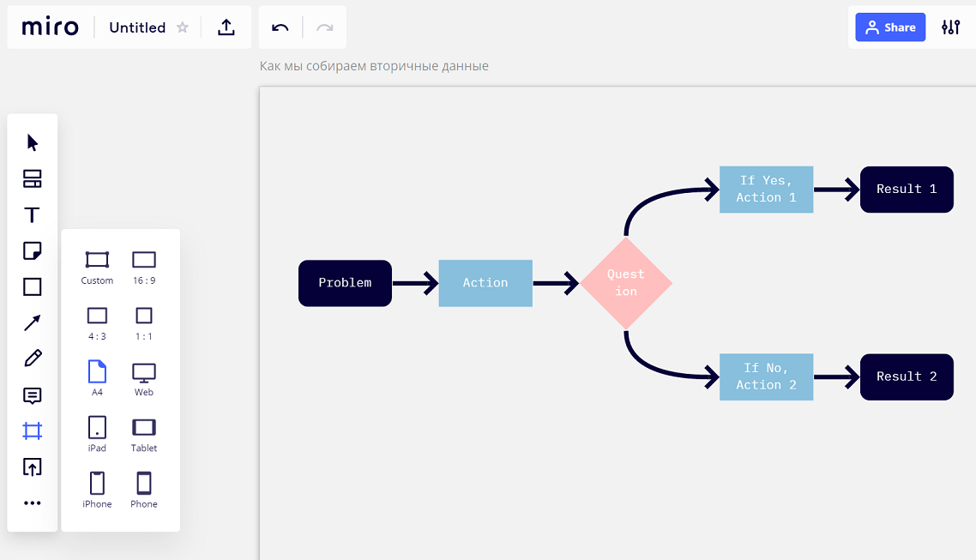Viewport: 976px width, 560px height.
Task: Select the comment tool
Action: [x=33, y=395]
